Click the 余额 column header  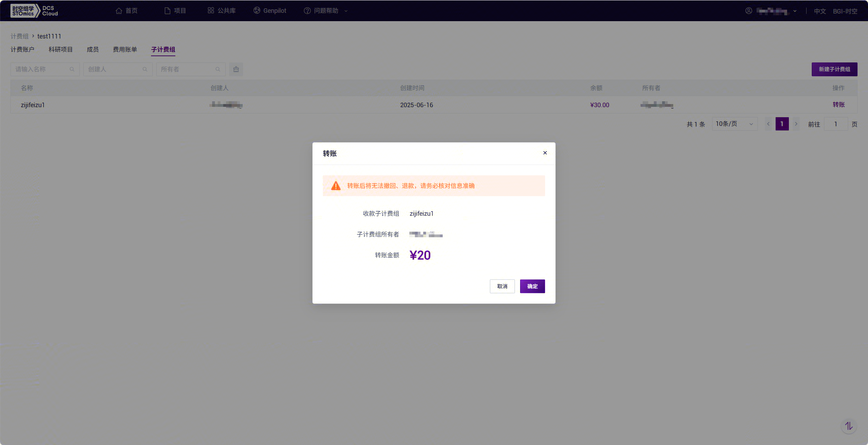pyautogui.click(x=596, y=88)
